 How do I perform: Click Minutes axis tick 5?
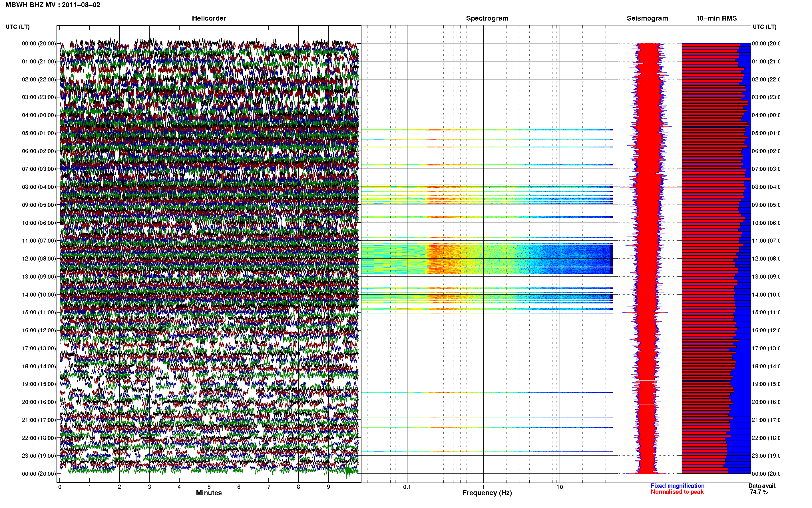[209, 487]
